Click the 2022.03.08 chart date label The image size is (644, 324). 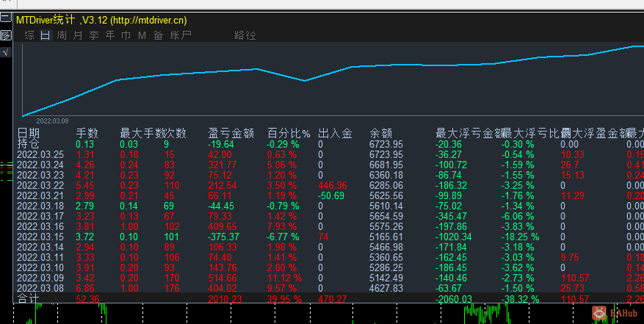53,121
